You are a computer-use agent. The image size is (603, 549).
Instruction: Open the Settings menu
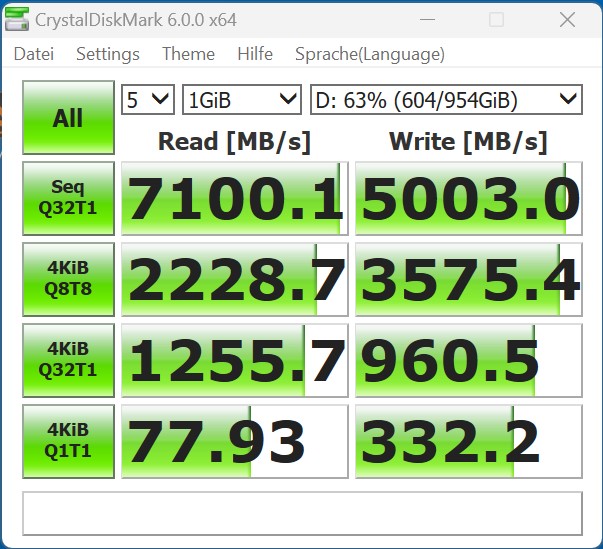click(108, 54)
